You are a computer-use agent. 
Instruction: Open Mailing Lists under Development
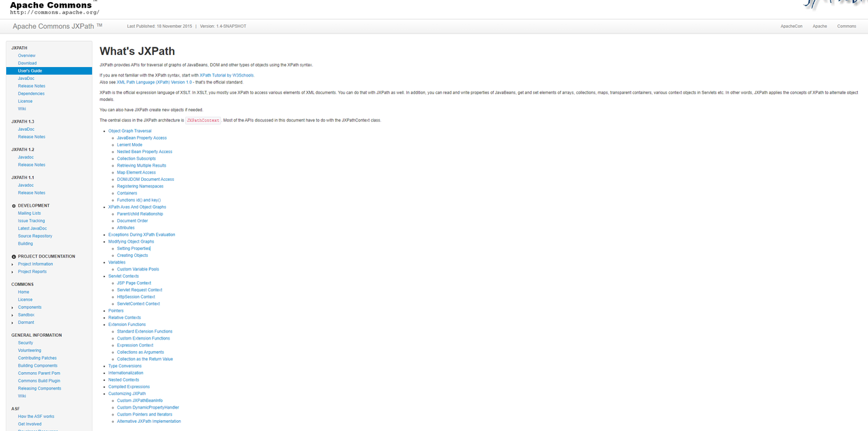click(29, 213)
